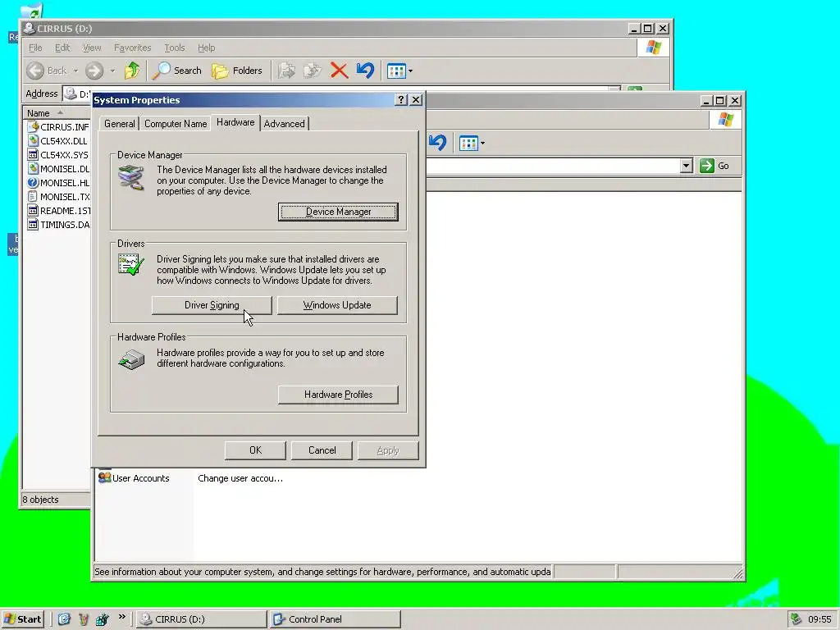Click the System Properties help question mark
This screenshot has width=840, height=630.
(x=400, y=99)
